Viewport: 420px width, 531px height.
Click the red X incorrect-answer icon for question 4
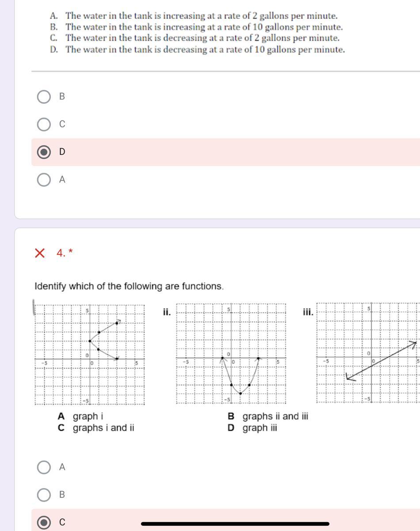pos(40,253)
